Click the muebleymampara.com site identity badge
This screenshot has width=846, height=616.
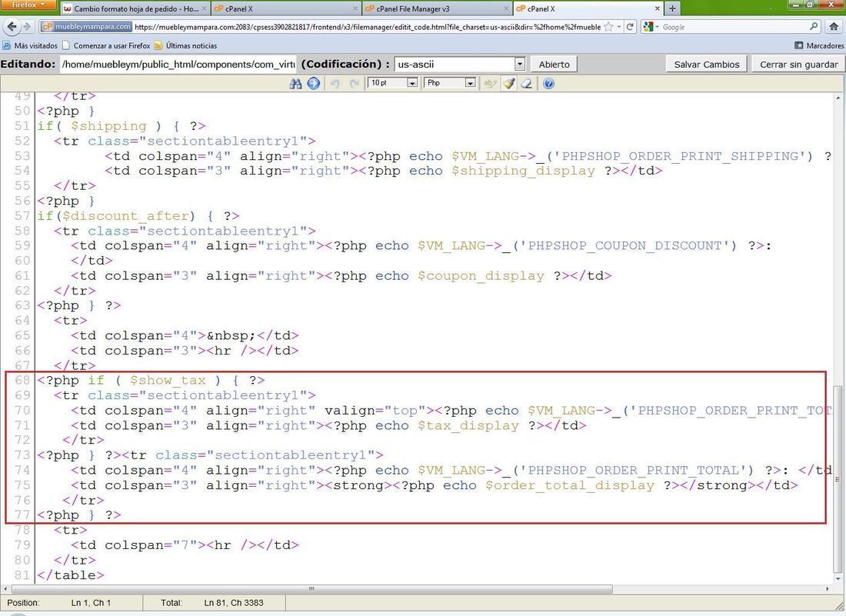click(x=86, y=26)
